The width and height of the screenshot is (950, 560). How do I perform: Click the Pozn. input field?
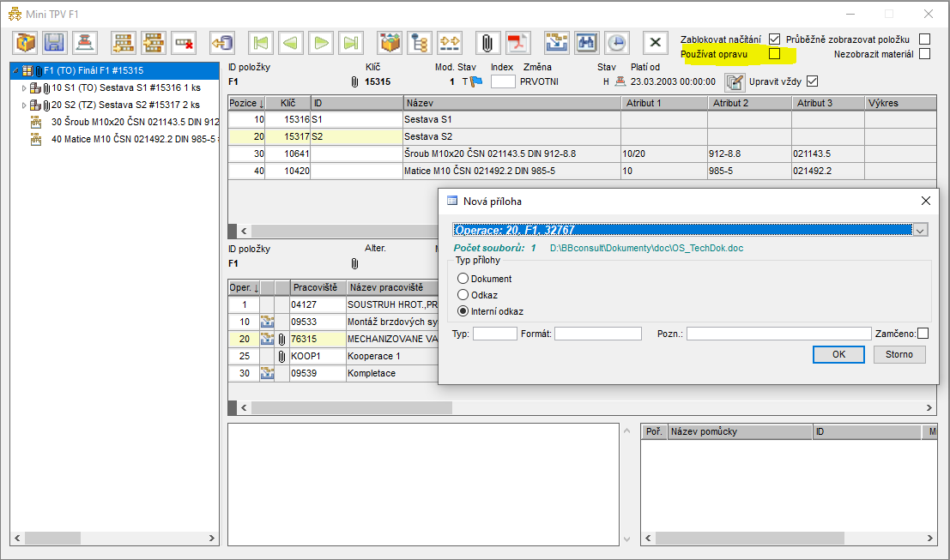[778, 334]
